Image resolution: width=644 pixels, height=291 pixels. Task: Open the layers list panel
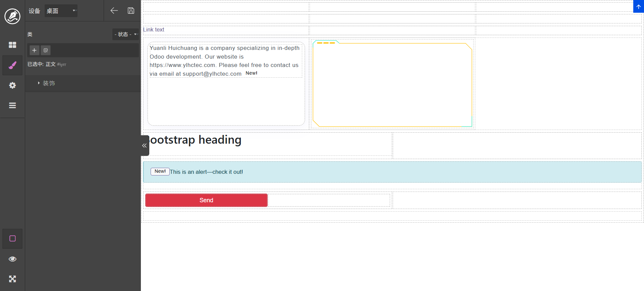pos(12,105)
